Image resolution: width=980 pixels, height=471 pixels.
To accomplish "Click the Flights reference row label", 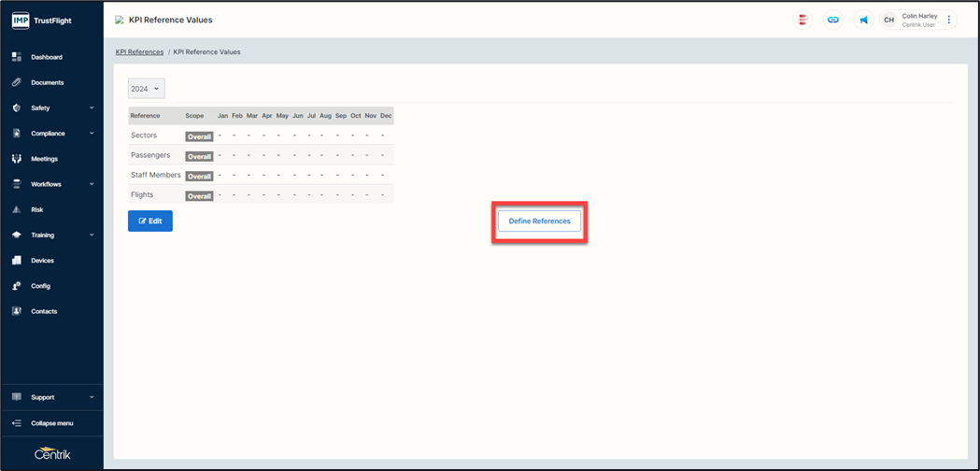I will click(x=142, y=194).
